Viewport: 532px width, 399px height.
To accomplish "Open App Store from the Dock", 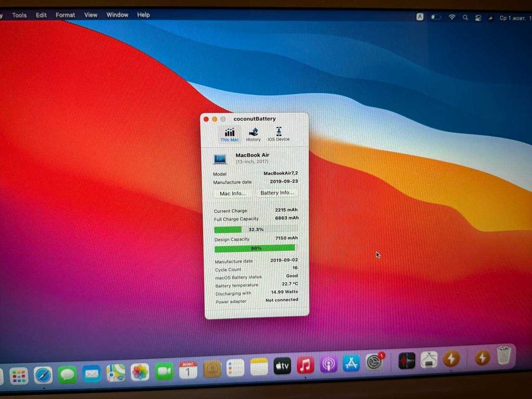I will click(351, 363).
